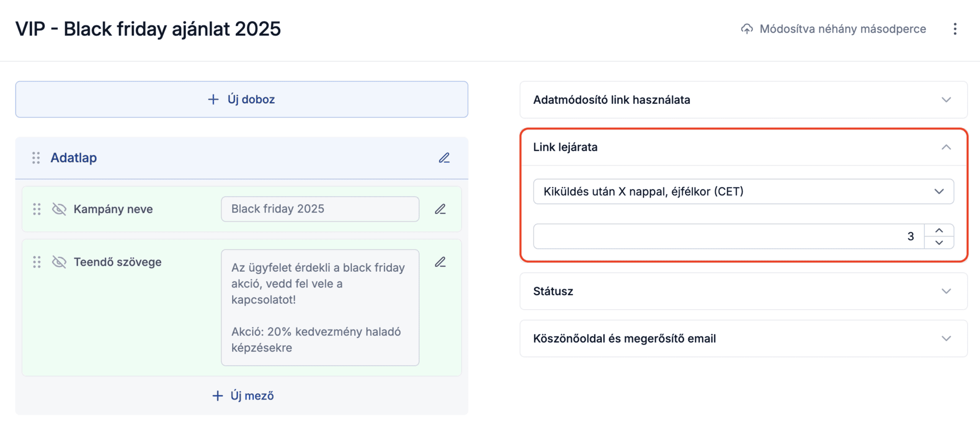Screen dimensions: 980x427
Task: Expand Köszönőoldal és megerősítő email section
Action: click(946, 339)
